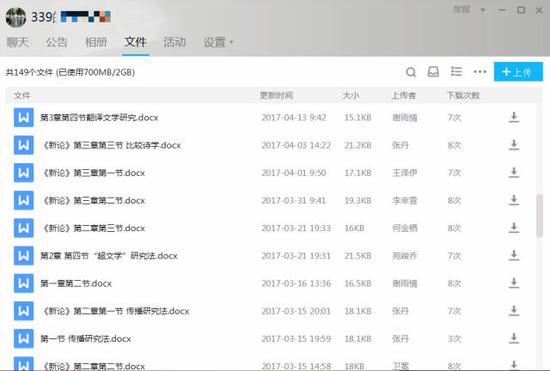Open file 《新论》第三章第一节.docx
The height and width of the screenshot is (371, 550).
coord(93,173)
